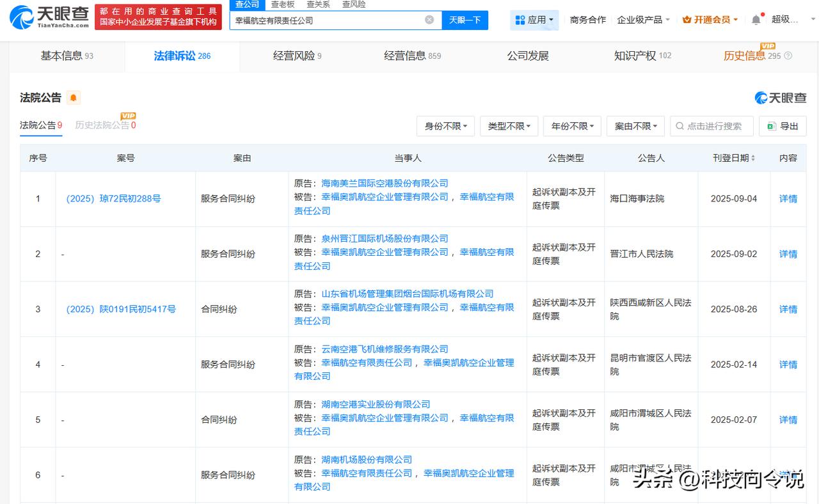Open the 年份不限 filter dropdown
819x504 pixels.
point(572,126)
